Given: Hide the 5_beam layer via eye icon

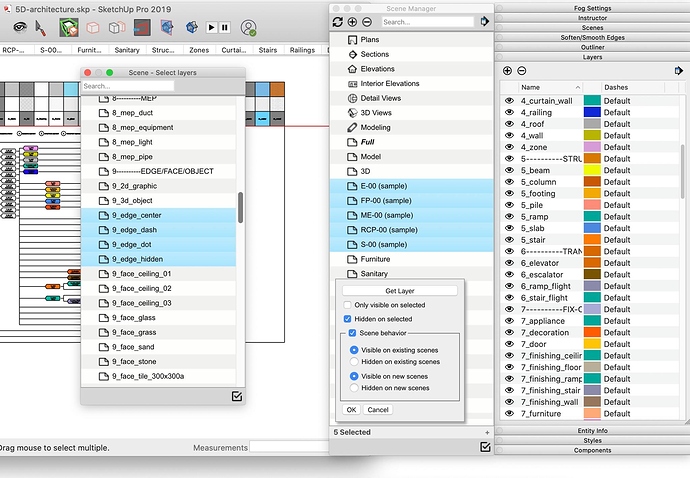Looking at the screenshot, I should pos(510,170).
